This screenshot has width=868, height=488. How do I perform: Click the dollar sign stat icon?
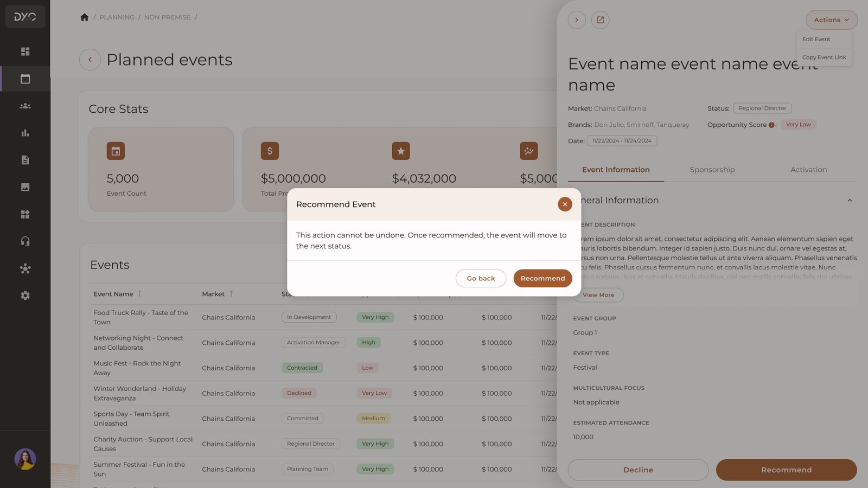(x=270, y=151)
